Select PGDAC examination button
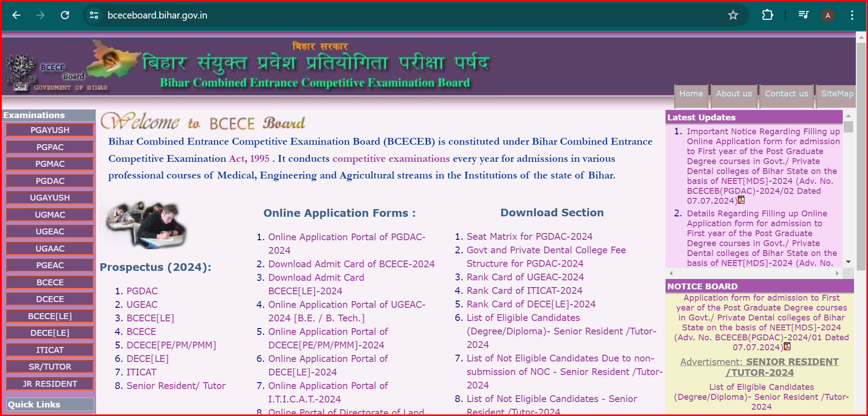This screenshot has width=868, height=416. tap(50, 181)
